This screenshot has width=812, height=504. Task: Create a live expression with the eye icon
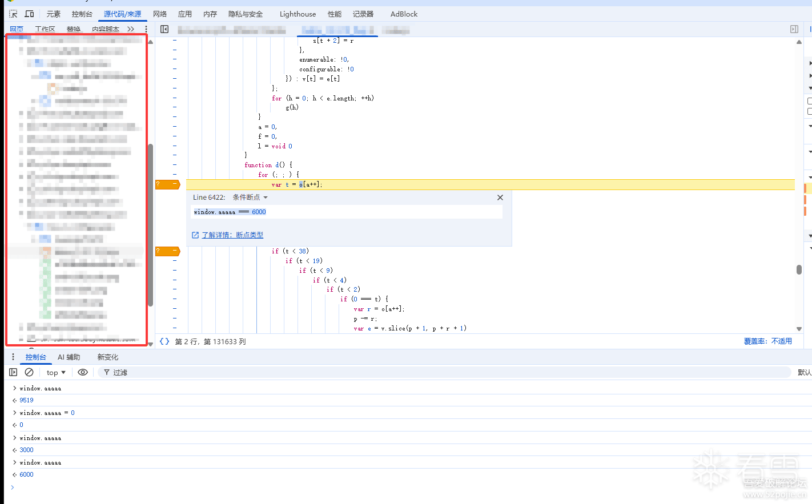(83, 372)
